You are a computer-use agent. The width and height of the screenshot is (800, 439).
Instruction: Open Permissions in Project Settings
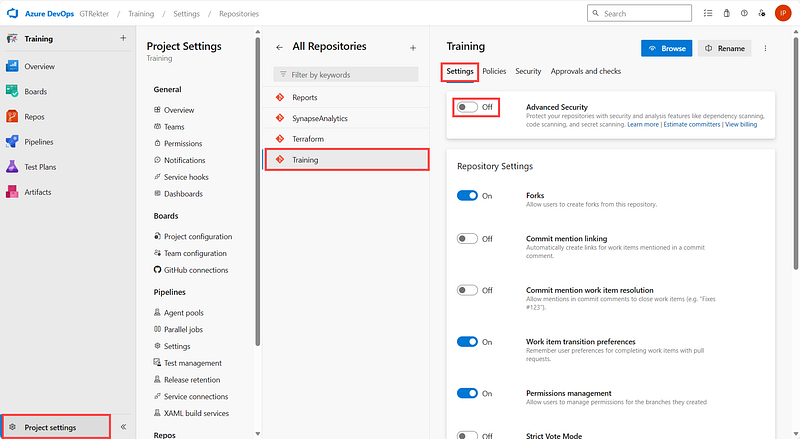coord(178,143)
